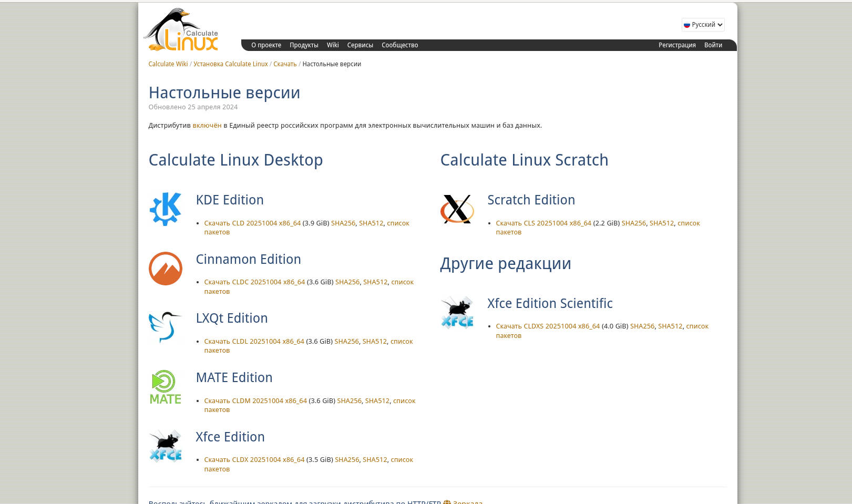Image resolution: width=852 pixels, height=504 pixels.
Task: Open the О проекте menu
Action: click(x=266, y=45)
